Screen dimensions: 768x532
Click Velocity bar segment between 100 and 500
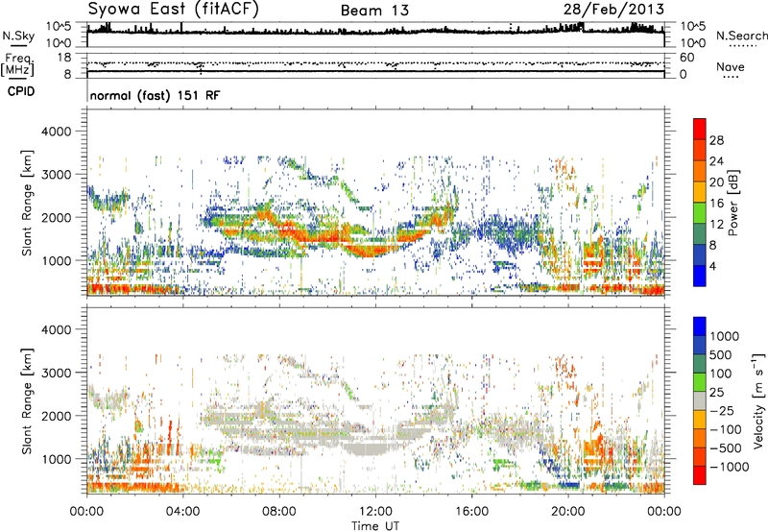tap(700, 364)
